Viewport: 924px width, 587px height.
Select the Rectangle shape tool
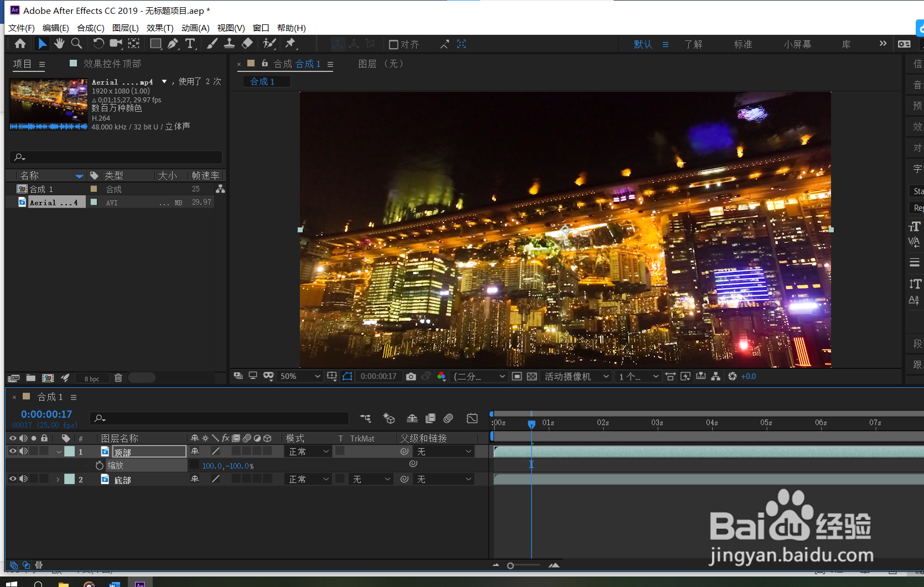[155, 44]
